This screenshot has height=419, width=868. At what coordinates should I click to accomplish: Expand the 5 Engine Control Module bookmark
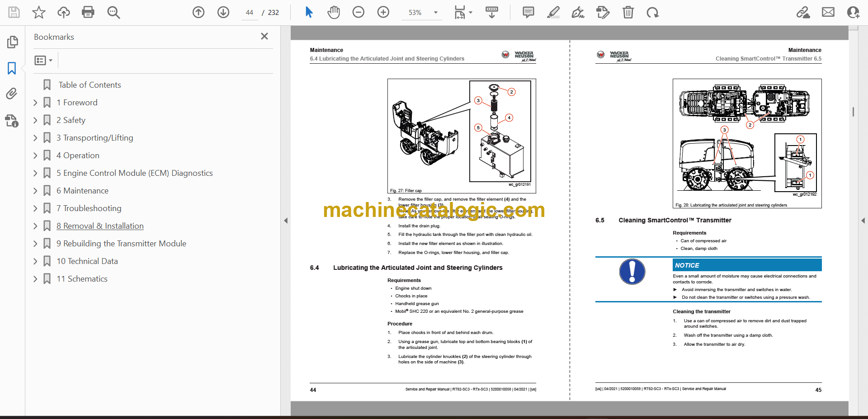coord(35,173)
